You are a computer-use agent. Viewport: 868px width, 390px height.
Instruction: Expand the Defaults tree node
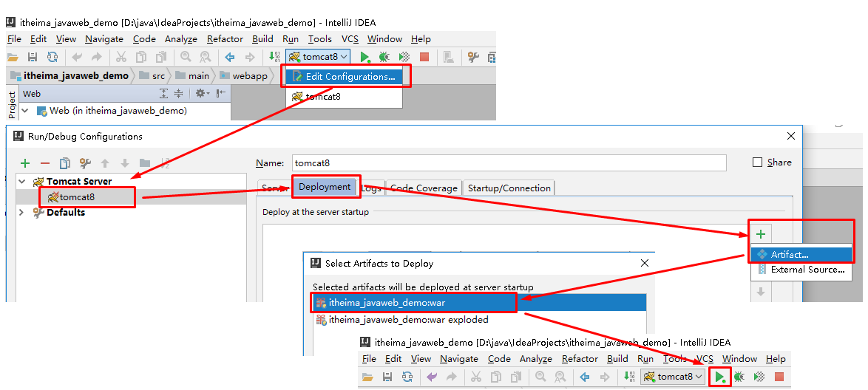pyautogui.click(x=22, y=213)
